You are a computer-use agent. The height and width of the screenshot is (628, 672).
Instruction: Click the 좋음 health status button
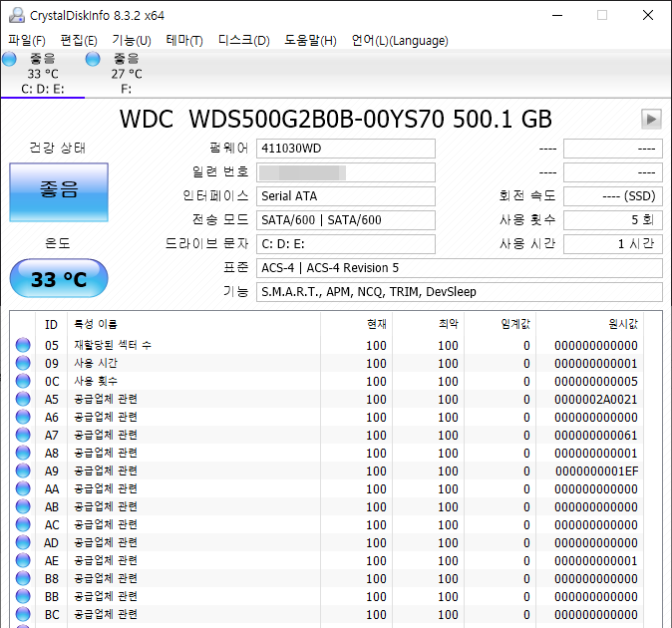pos(59,192)
